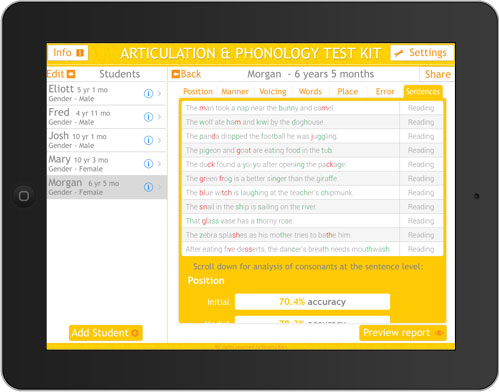
Task: Expand Fred's row chevron
Action: click(x=159, y=117)
